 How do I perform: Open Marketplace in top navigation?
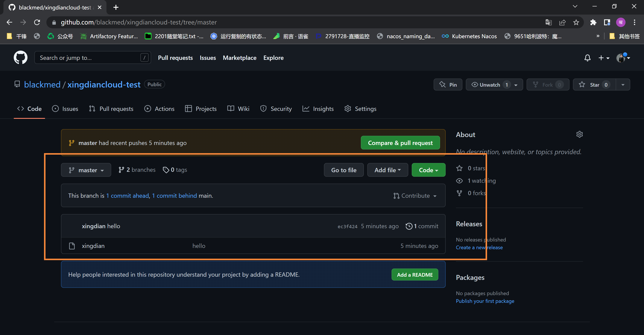[240, 58]
